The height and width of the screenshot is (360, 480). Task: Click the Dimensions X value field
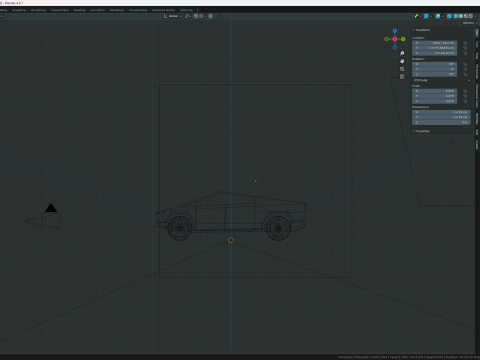pyautogui.click(x=442, y=112)
